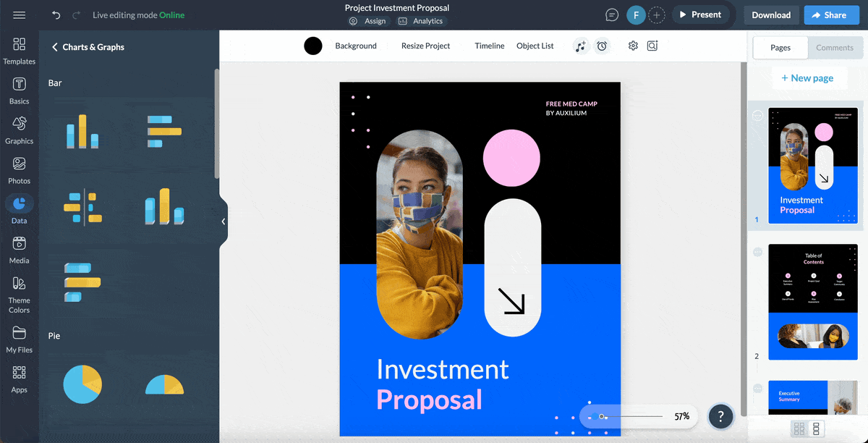The width and height of the screenshot is (868, 443).
Task: Collapse the Charts & Graphs panel with back arrow
Action: coord(54,46)
